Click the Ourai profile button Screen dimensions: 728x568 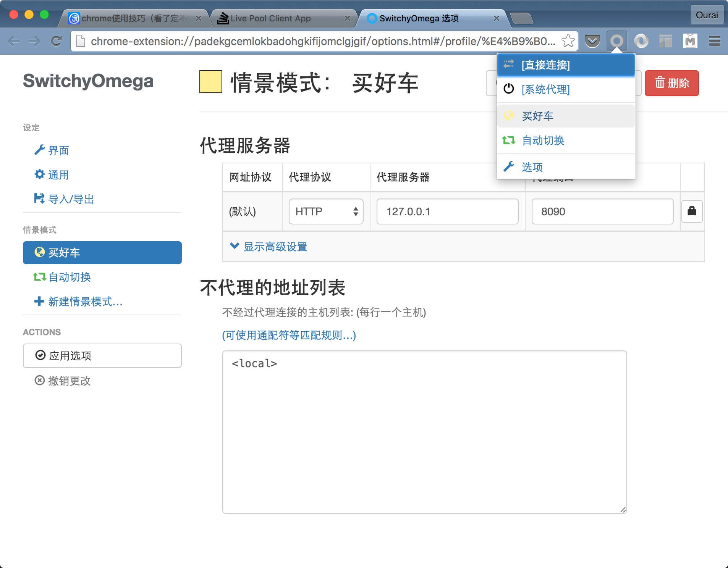pos(707,15)
